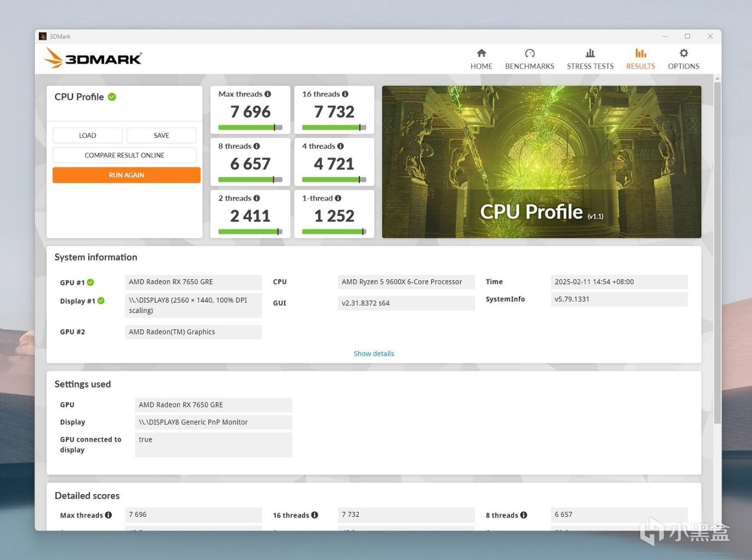Image resolution: width=752 pixels, height=560 pixels.
Task: Click the 1 252 single-thread score
Action: [x=334, y=216]
